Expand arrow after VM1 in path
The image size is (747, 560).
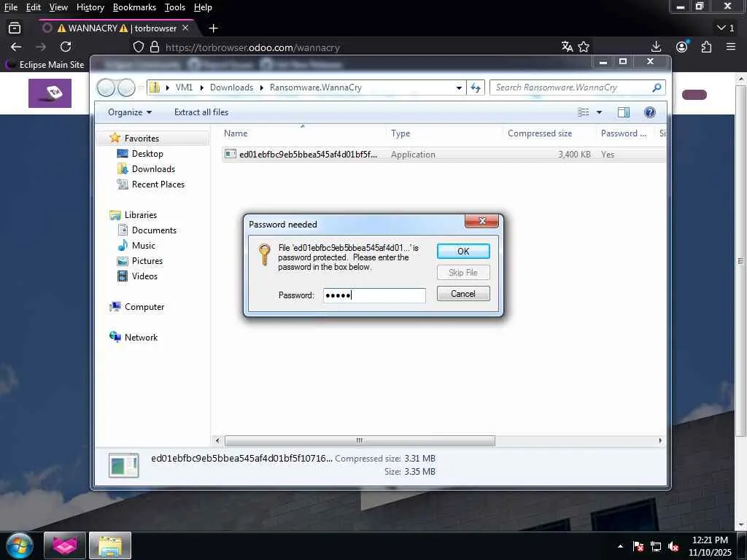tap(201, 87)
